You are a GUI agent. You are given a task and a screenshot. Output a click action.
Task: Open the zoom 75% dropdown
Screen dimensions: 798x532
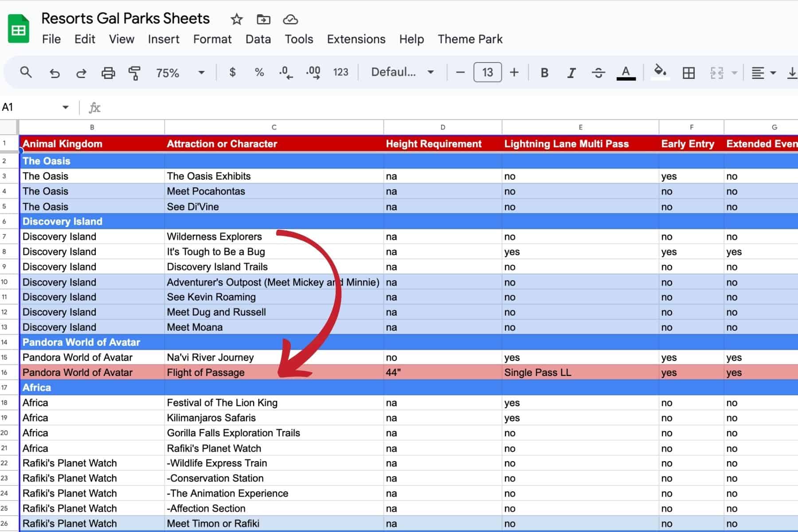point(180,73)
